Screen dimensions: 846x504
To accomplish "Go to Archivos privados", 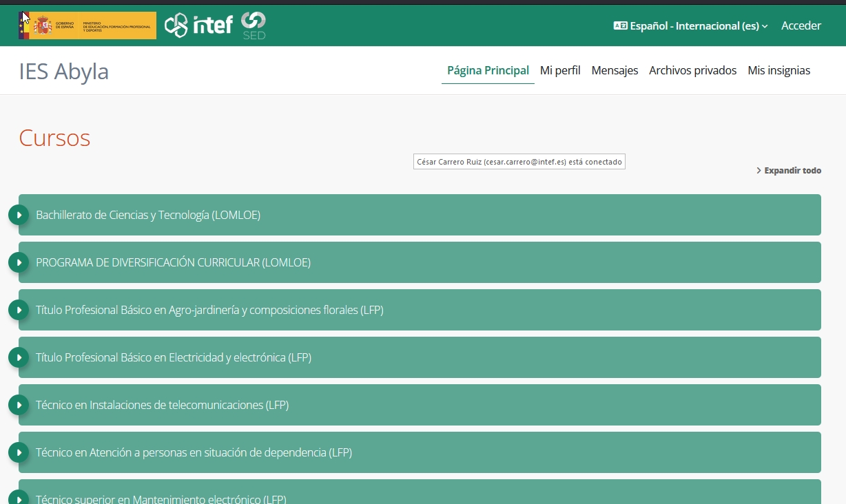I will tap(693, 70).
